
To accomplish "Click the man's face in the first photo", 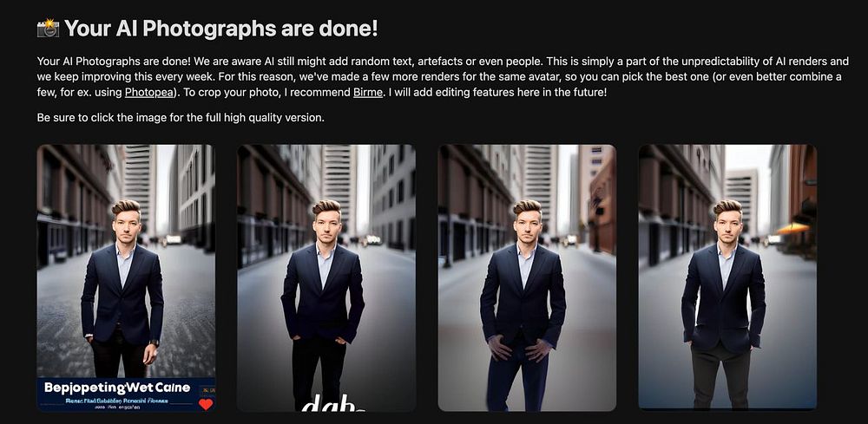I will (x=127, y=228).
